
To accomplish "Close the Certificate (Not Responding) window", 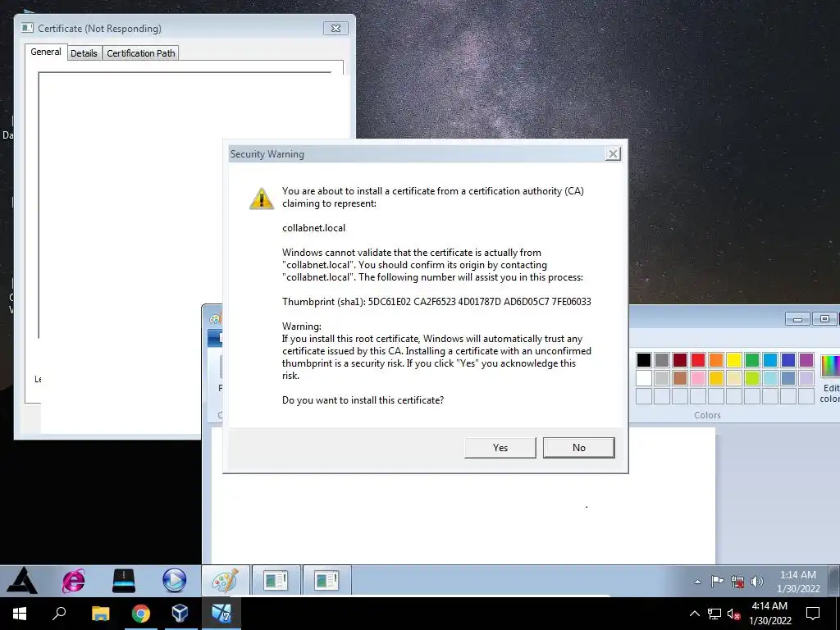I will click(x=336, y=29).
